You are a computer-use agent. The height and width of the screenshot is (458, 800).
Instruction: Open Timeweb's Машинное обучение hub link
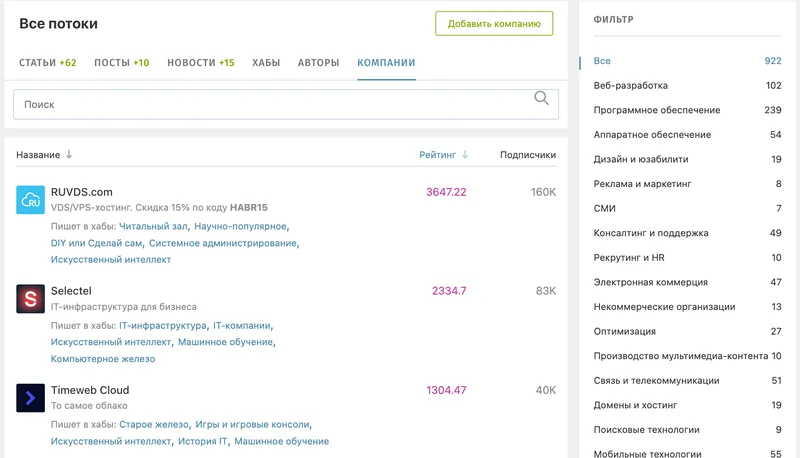click(282, 441)
